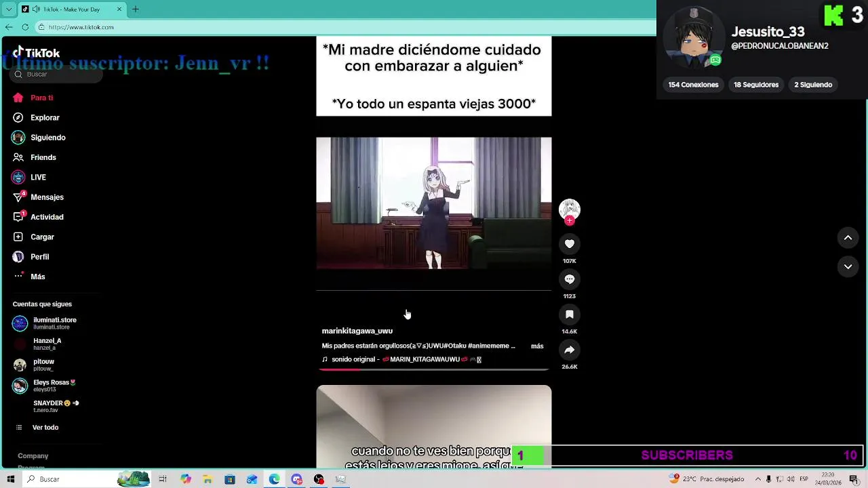Open iluminati.store followed account
Screen dimensions: 868x488
pos(45,323)
